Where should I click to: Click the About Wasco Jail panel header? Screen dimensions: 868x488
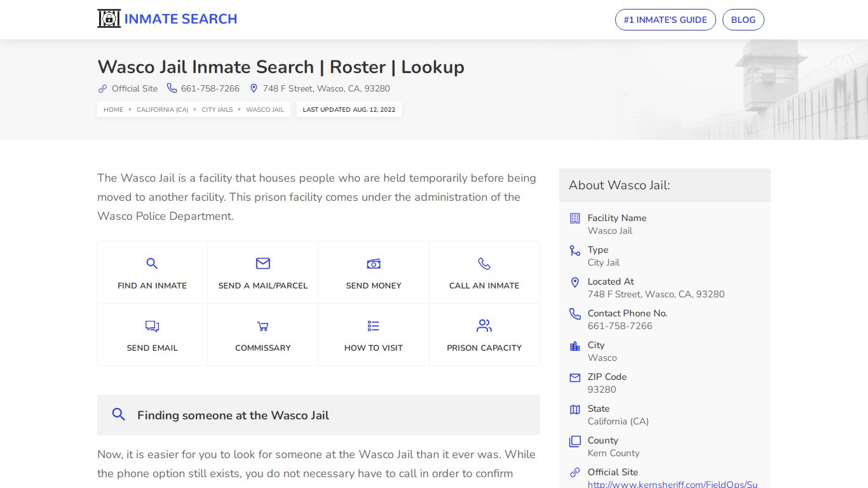[665, 186]
